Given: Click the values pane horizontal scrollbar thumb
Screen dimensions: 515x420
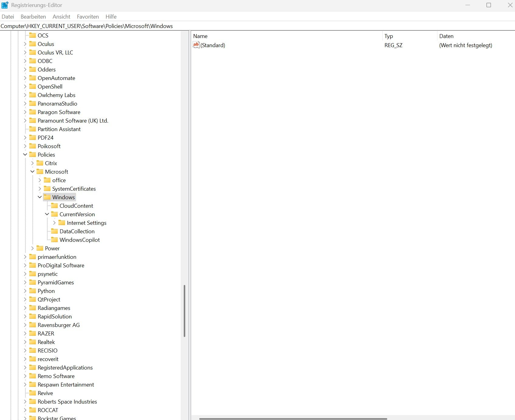Looking at the screenshot, I should [x=293, y=418].
